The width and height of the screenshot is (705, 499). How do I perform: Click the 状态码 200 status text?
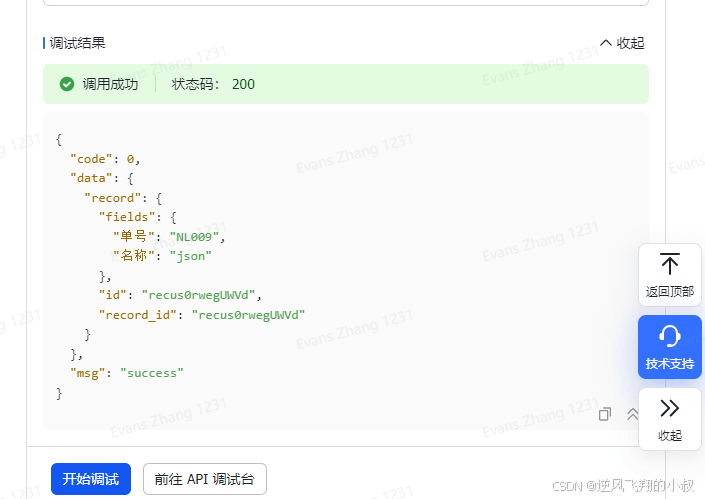click(213, 84)
